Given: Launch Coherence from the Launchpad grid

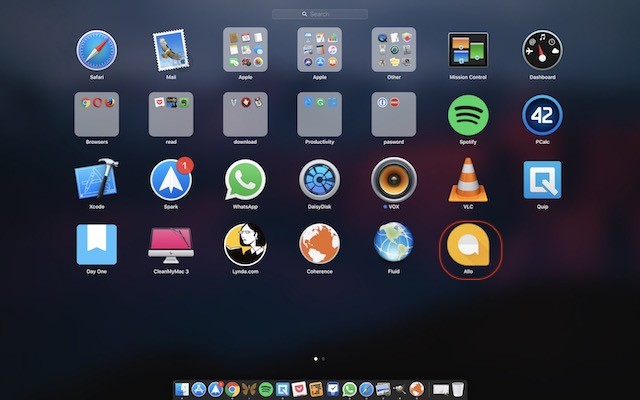Looking at the screenshot, I should (320, 244).
